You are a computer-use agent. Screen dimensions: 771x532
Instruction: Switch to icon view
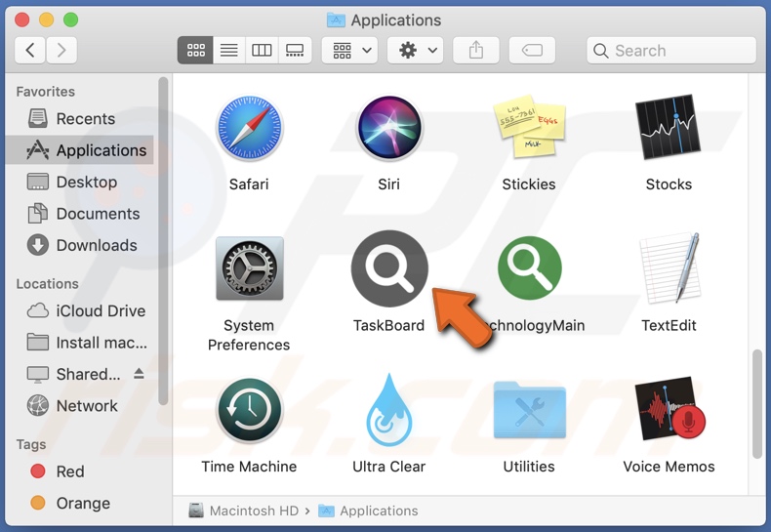(x=195, y=50)
